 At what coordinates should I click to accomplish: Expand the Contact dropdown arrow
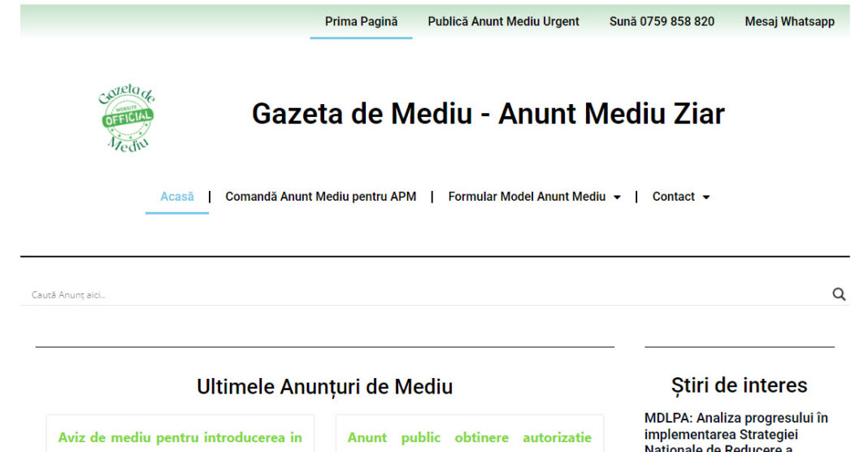(705, 198)
